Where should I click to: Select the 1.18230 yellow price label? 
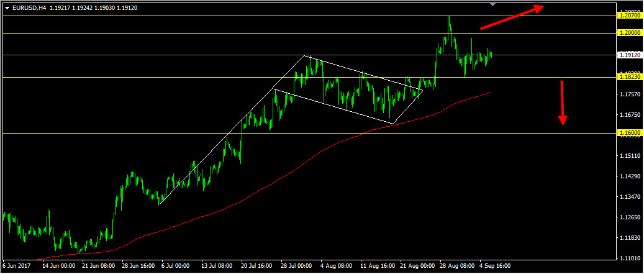tap(629, 77)
